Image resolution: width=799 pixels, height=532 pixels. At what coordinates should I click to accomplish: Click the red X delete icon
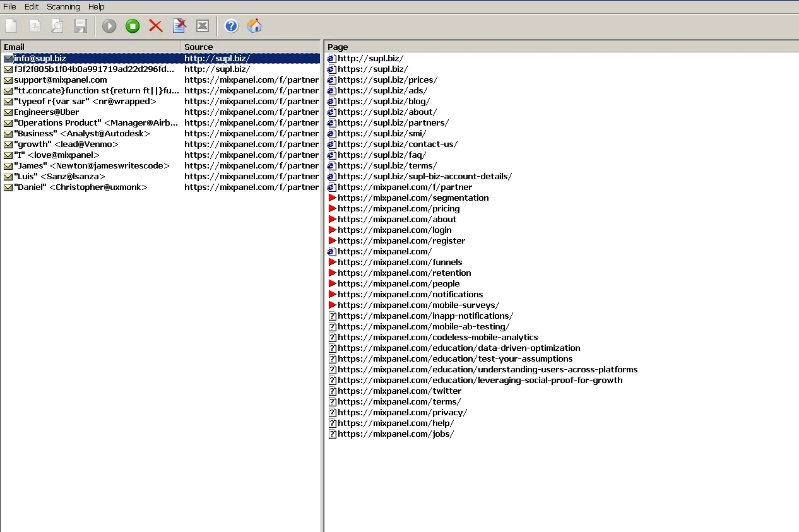click(156, 26)
